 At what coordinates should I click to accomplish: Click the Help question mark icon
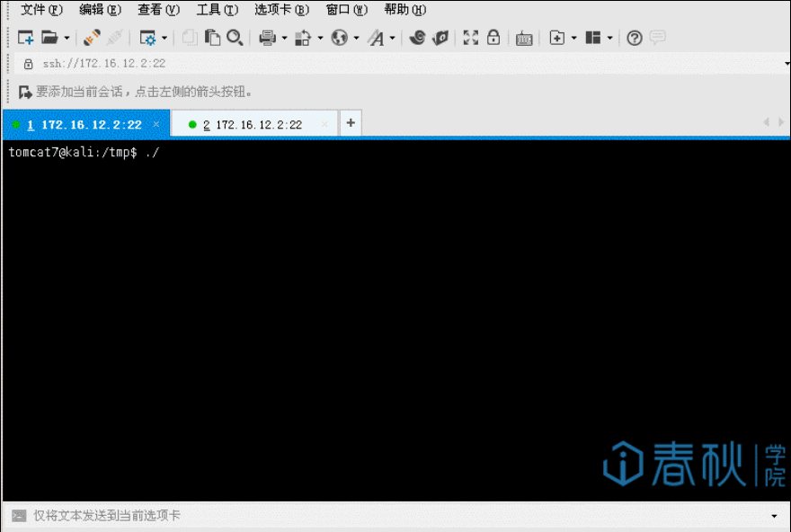(x=635, y=38)
